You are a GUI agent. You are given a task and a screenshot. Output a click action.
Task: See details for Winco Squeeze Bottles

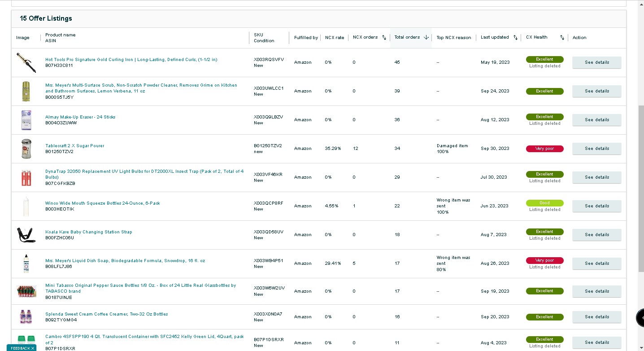click(x=596, y=206)
